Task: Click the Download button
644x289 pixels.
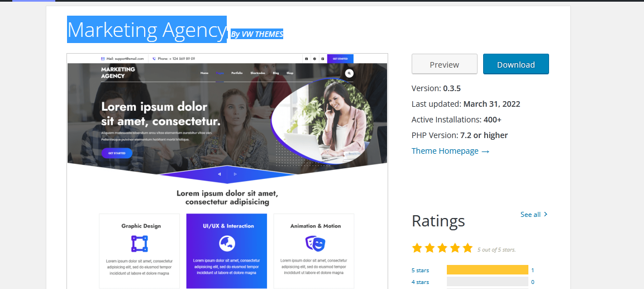Action: (x=516, y=64)
